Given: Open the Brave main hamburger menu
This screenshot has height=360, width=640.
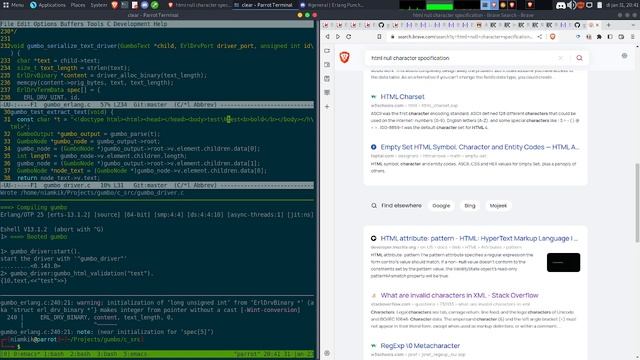Looking at the screenshot, I should 633,37.
